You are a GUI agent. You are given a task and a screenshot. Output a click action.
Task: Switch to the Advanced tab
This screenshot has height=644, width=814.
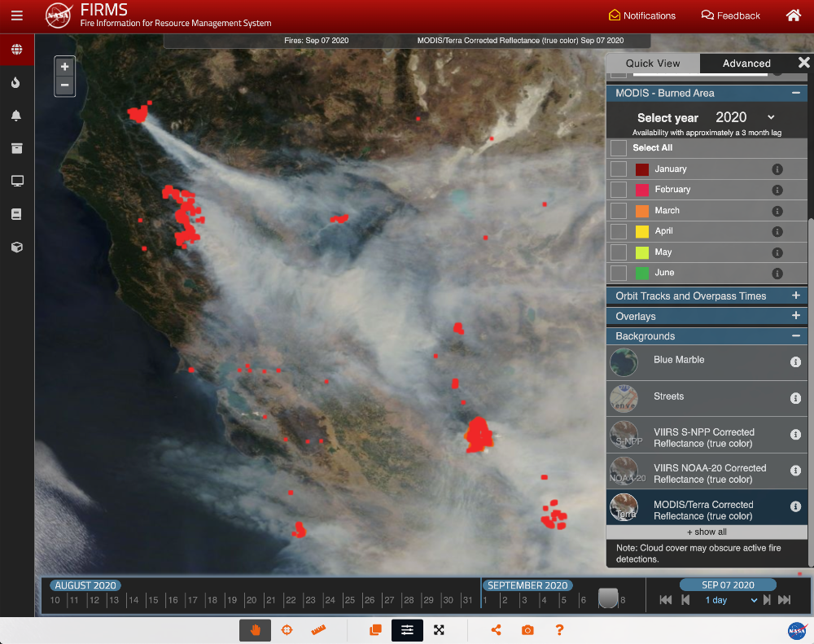(x=746, y=64)
